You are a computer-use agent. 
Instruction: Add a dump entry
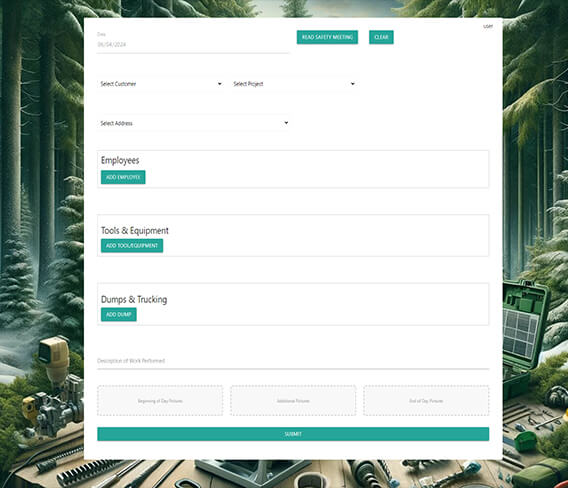[119, 314]
